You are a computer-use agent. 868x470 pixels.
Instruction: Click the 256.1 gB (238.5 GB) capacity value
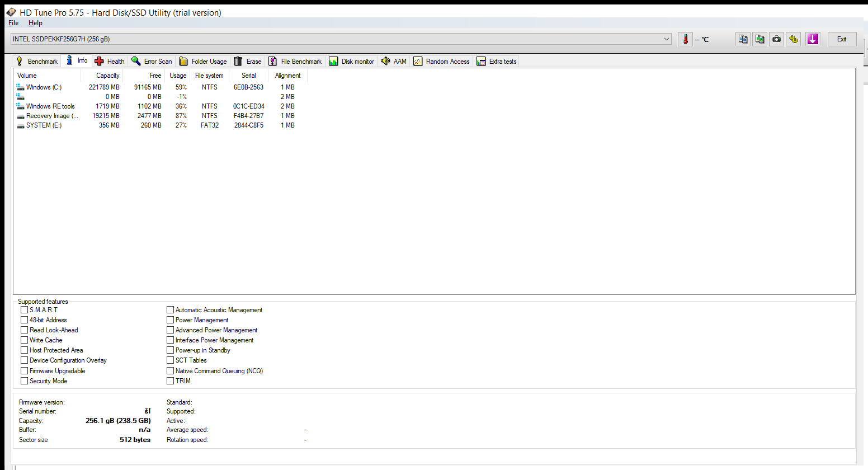[x=118, y=421]
